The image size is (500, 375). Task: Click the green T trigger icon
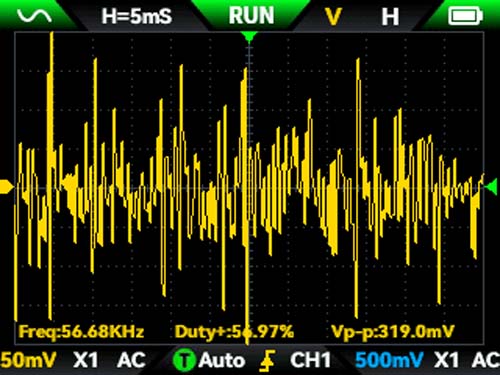(x=184, y=361)
